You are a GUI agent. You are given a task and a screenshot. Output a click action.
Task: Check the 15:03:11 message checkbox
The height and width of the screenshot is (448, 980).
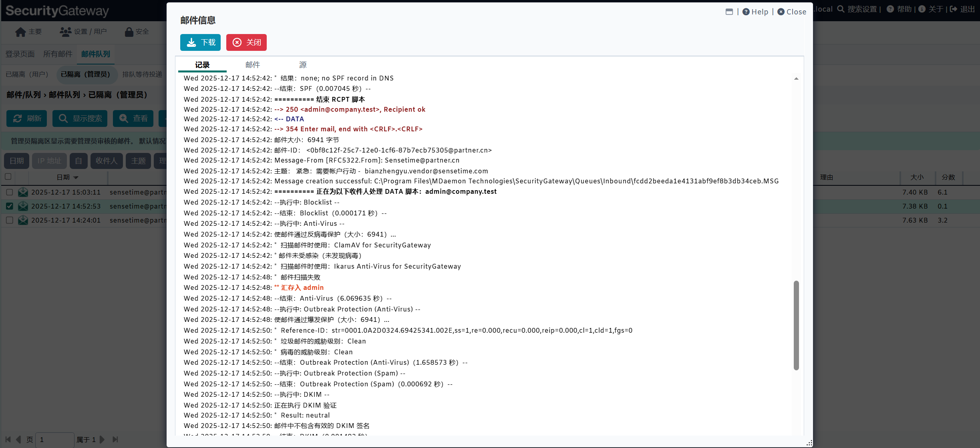(10, 192)
